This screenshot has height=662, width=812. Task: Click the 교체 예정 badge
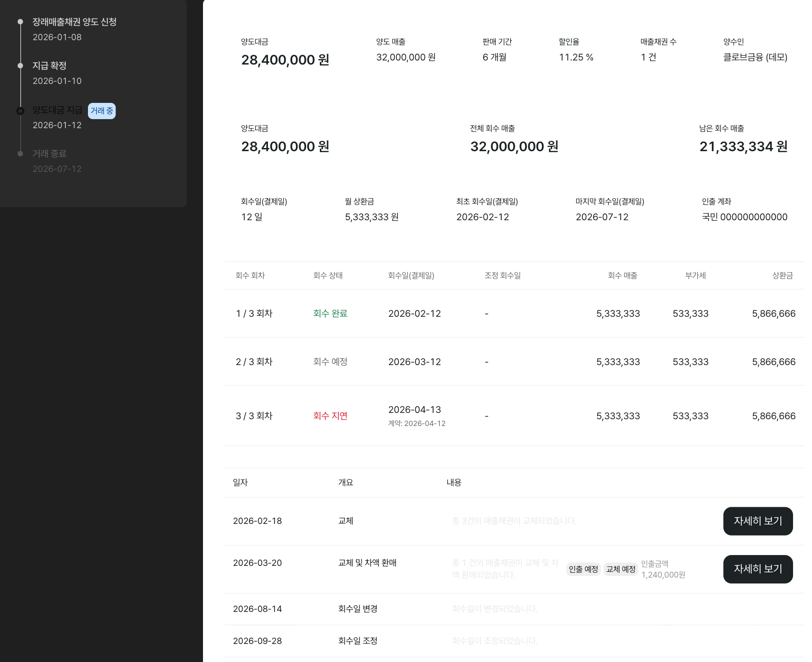point(621,569)
